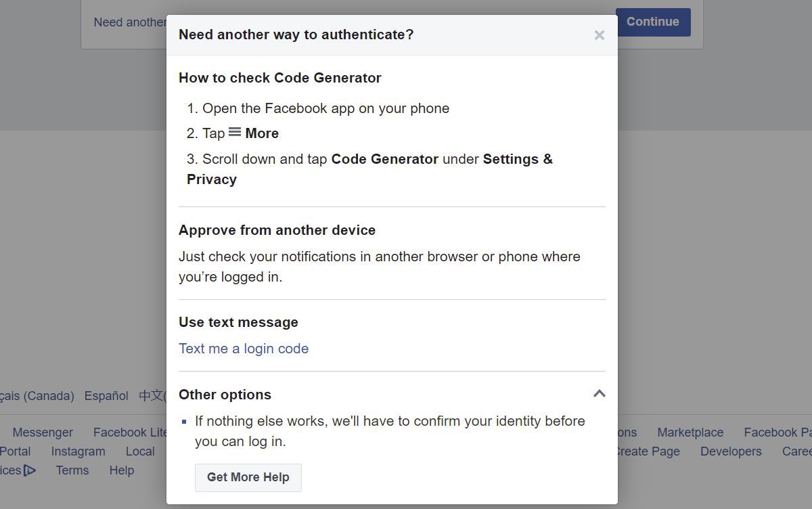Open the Messenger footer link
The image size is (812, 509).
(x=43, y=433)
